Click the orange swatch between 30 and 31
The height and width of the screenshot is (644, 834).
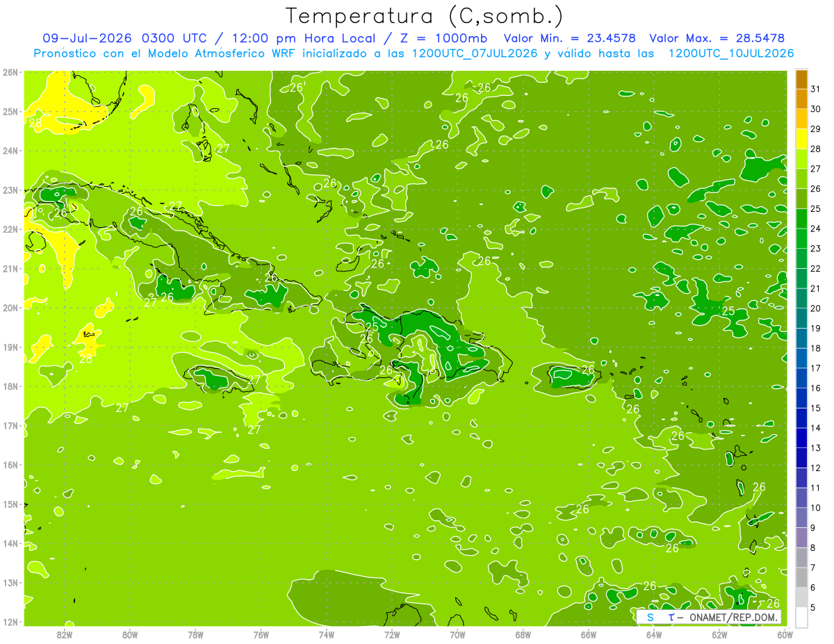(801, 99)
